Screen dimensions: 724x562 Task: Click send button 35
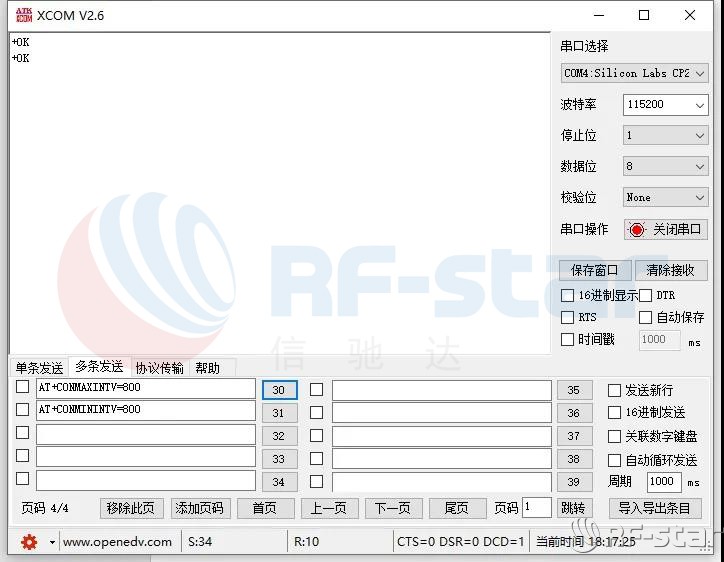pyautogui.click(x=575, y=390)
